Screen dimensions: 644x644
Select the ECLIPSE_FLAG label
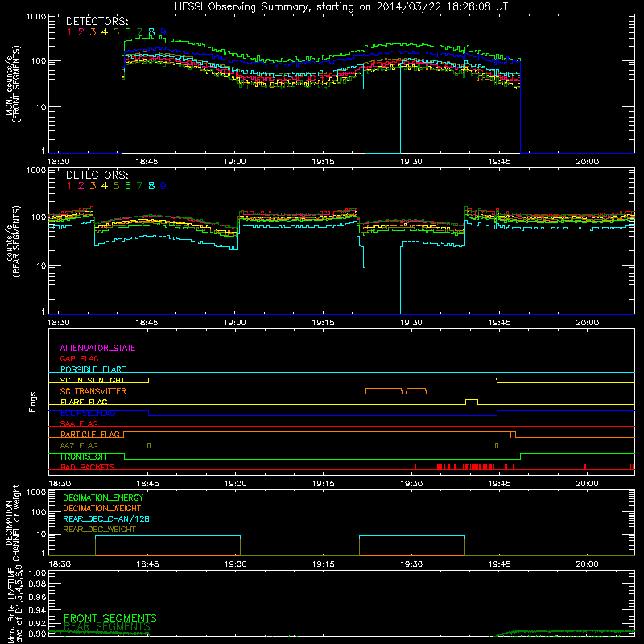pyautogui.click(x=88, y=413)
